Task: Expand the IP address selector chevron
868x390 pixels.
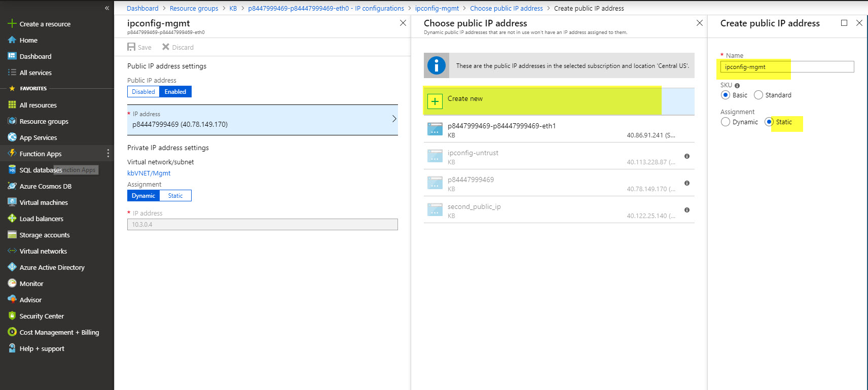Action: click(x=394, y=119)
